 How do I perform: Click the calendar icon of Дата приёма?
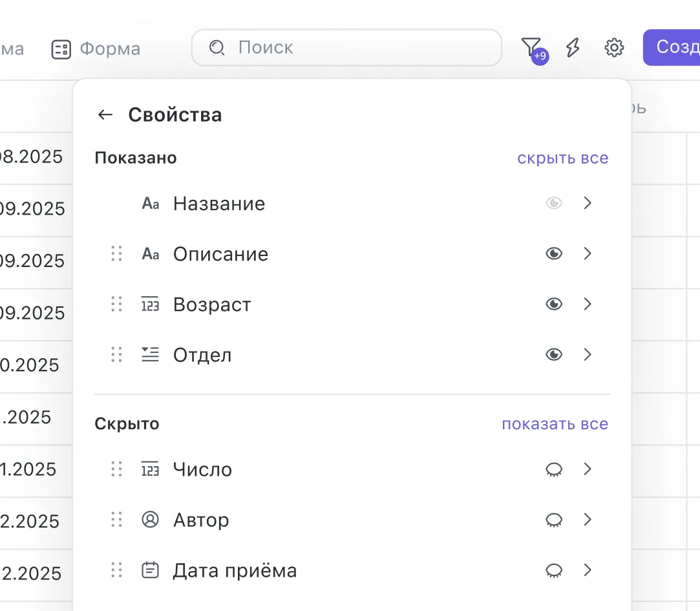click(150, 570)
